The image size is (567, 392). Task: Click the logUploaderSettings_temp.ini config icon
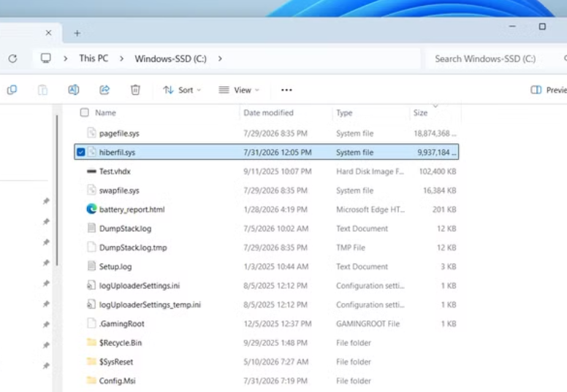91,304
